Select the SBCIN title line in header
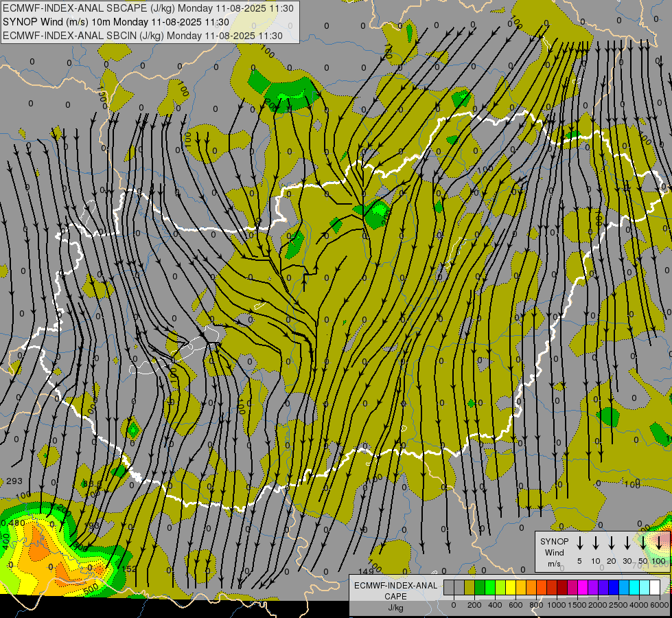The width and height of the screenshot is (672, 618). tap(143, 36)
